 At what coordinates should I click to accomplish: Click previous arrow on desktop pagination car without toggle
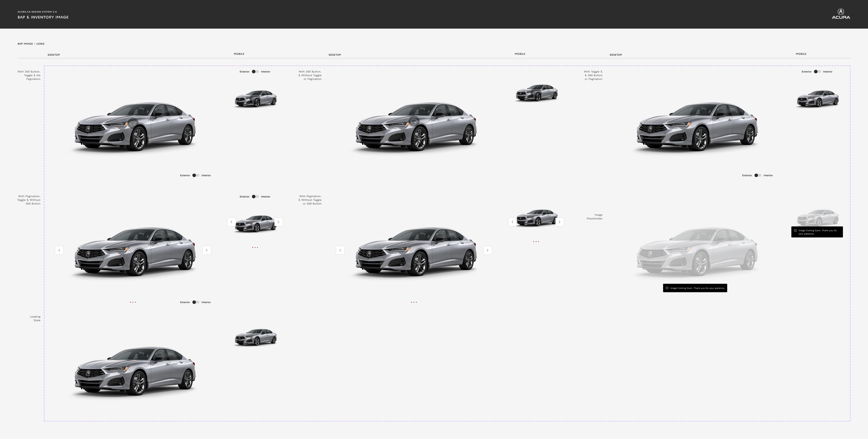(x=340, y=250)
